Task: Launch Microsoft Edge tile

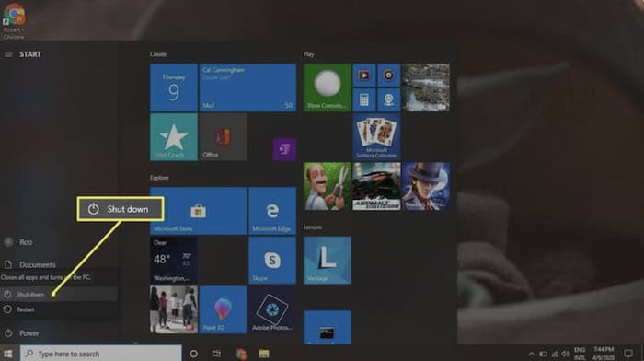Action: tap(272, 211)
